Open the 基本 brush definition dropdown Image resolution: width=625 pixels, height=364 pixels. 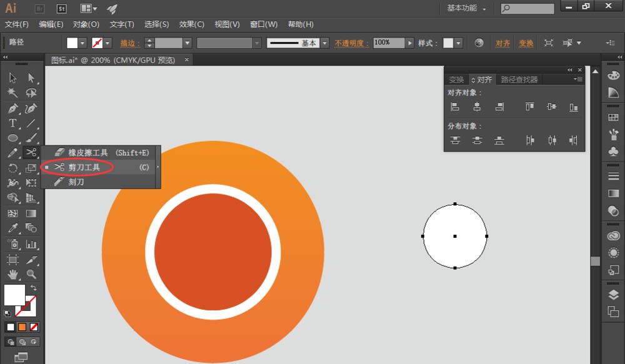point(325,43)
